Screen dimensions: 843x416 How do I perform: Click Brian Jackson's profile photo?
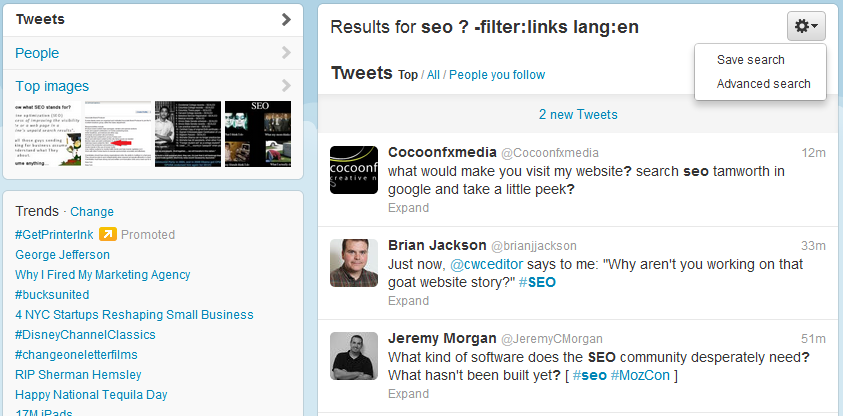(354, 263)
